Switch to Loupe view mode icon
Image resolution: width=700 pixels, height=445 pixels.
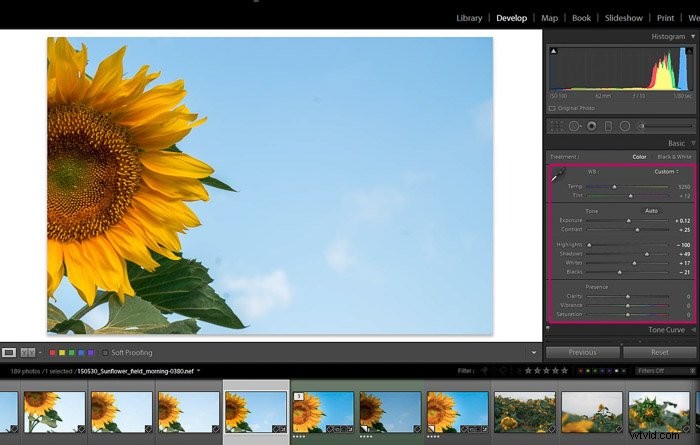[8, 353]
